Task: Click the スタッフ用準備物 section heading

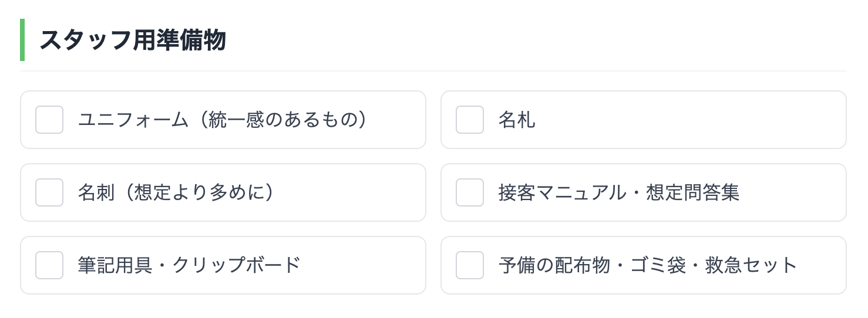Action: (133, 40)
